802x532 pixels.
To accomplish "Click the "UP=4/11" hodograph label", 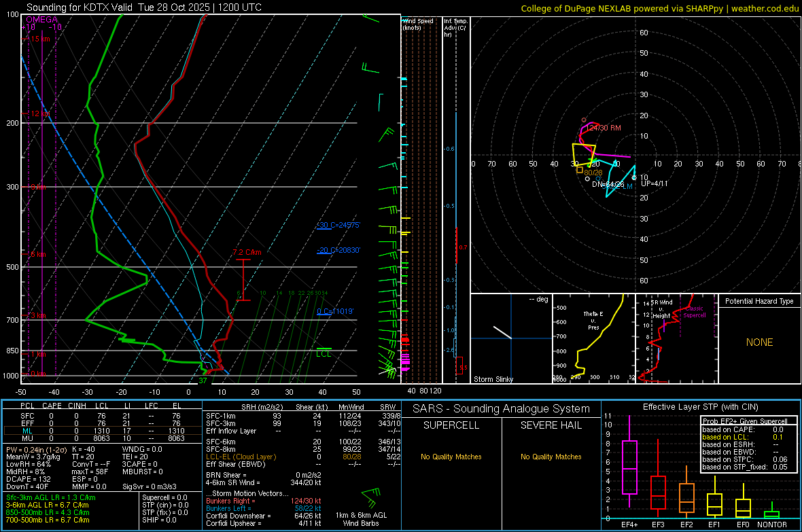I will click(x=655, y=183).
